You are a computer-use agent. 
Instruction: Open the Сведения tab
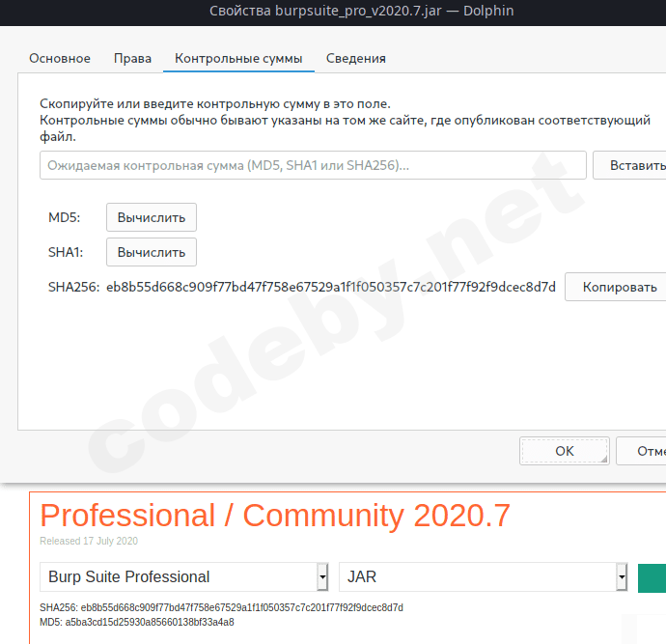tap(356, 58)
